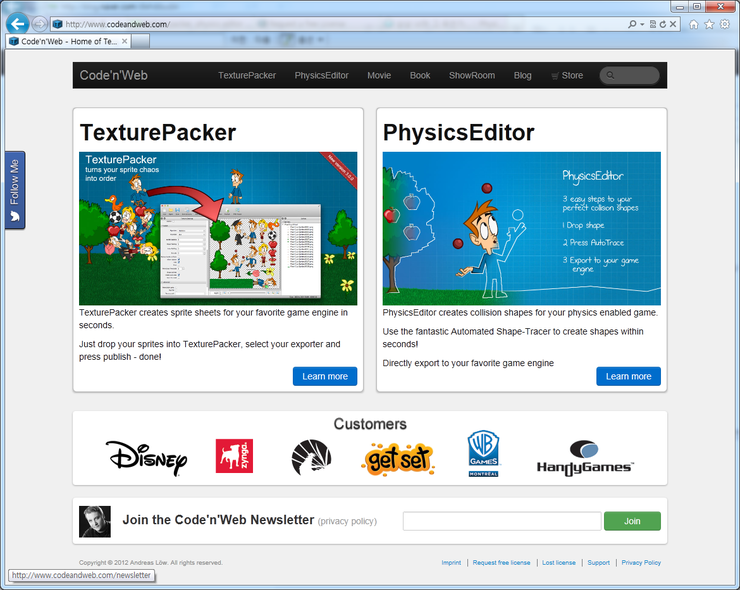Click the Twitter bird icon on Follow Me

pos(15,217)
